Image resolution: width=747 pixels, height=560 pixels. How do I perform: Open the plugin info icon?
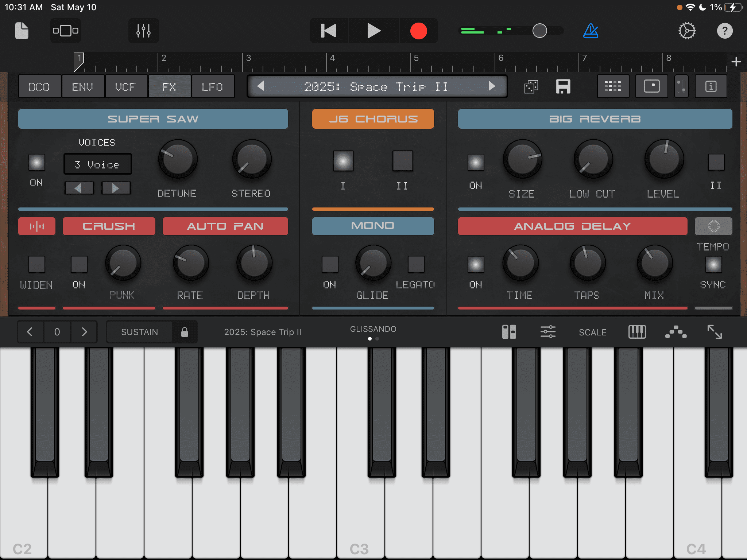[x=711, y=86]
